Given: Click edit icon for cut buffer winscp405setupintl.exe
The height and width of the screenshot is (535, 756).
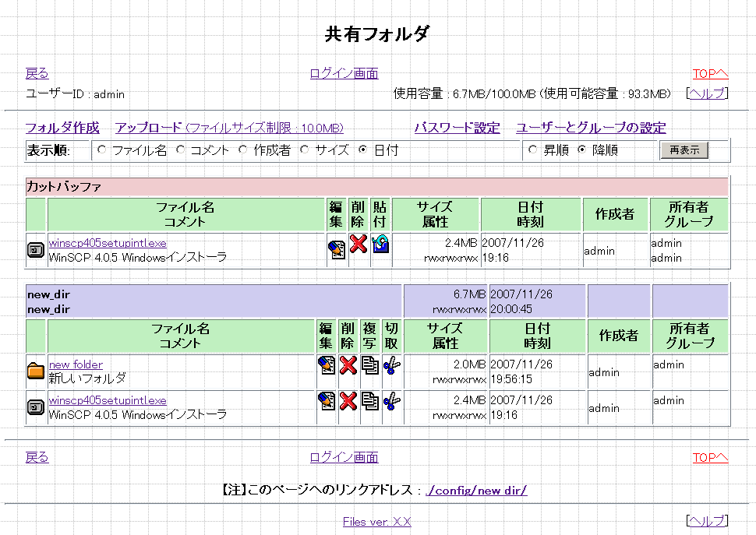Looking at the screenshot, I should click(x=337, y=249).
